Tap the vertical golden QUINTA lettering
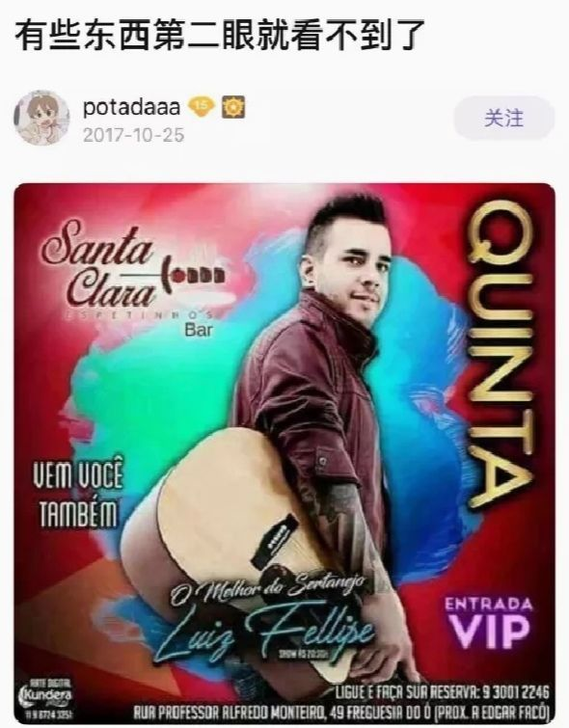The width and height of the screenshot is (569, 728). click(500, 355)
